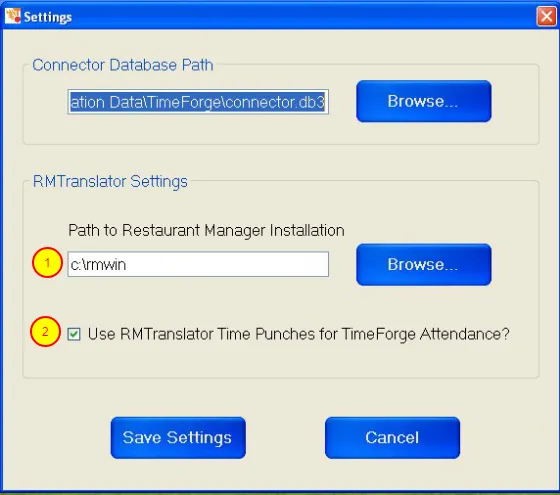The image size is (560, 495).
Task: Click the Settings title bar text
Action: tap(48, 17)
